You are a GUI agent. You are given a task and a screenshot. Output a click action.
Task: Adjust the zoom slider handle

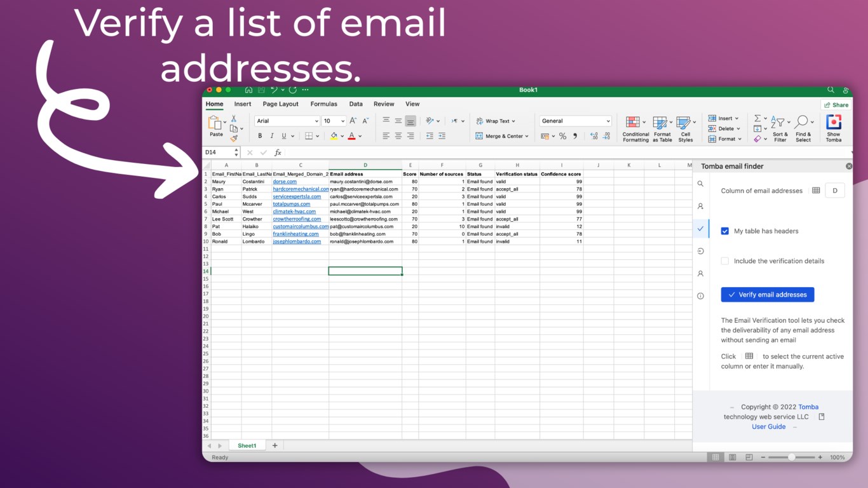tap(791, 457)
